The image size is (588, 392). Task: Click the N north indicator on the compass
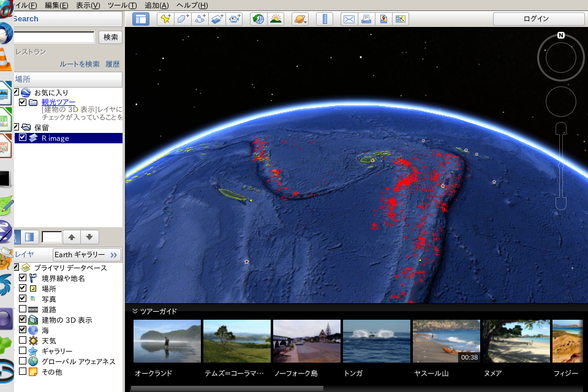[561, 36]
